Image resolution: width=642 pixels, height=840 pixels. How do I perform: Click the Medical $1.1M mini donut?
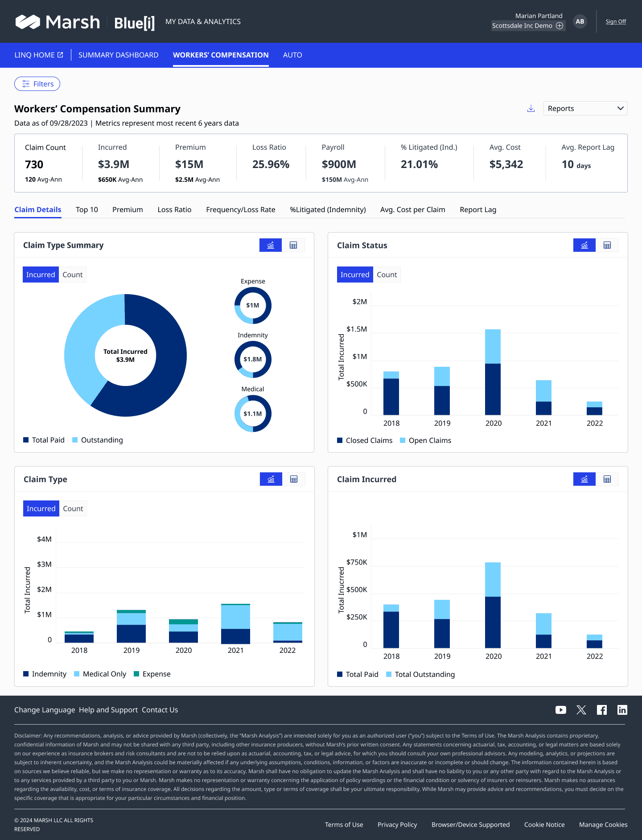coord(253,414)
